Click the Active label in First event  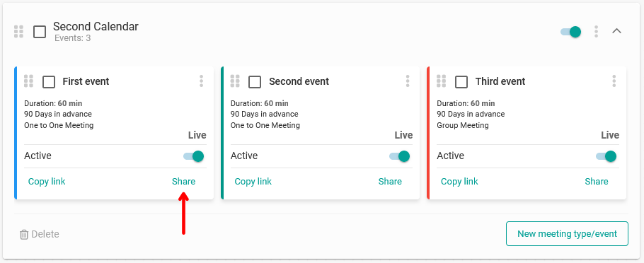[38, 156]
